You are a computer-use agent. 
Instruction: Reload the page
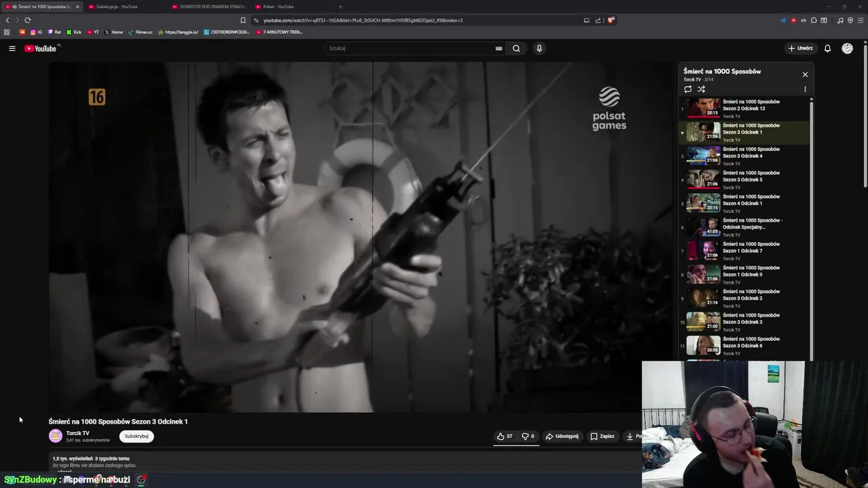[x=28, y=20]
